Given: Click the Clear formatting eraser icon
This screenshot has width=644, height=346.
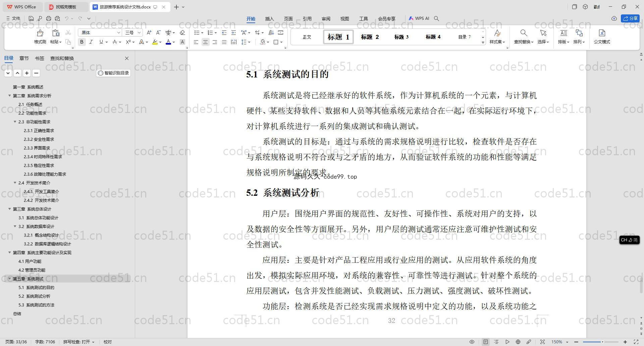Looking at the screenshot, I should click(182, 33).
